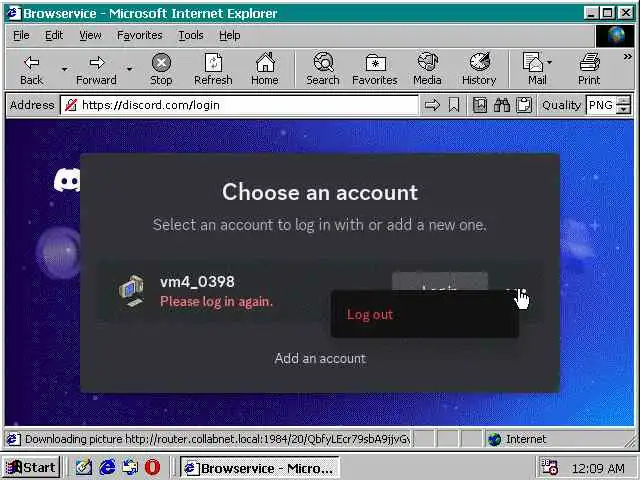The height and width of the screenshot is (480, 640).
Task: Click the Log out option
Action: click(370, 315)
